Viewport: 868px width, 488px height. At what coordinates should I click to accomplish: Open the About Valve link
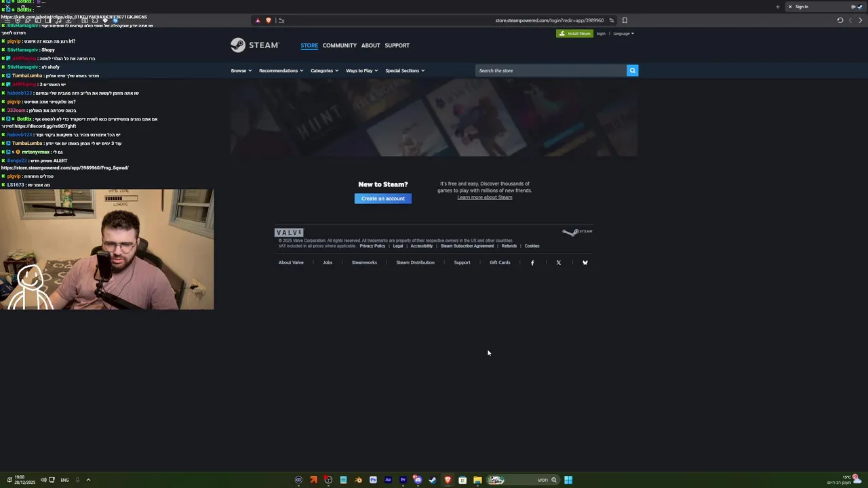coord(291,262)
